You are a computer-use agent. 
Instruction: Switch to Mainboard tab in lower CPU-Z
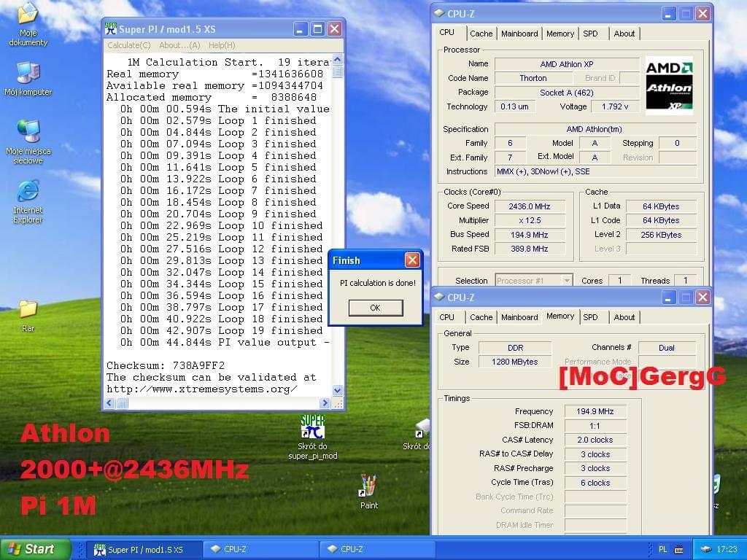[x=519, y=317]
